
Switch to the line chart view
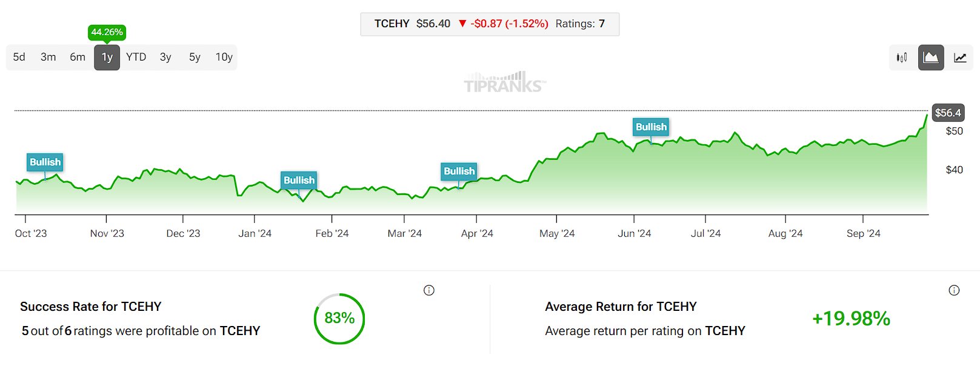(x=961, y=57)
